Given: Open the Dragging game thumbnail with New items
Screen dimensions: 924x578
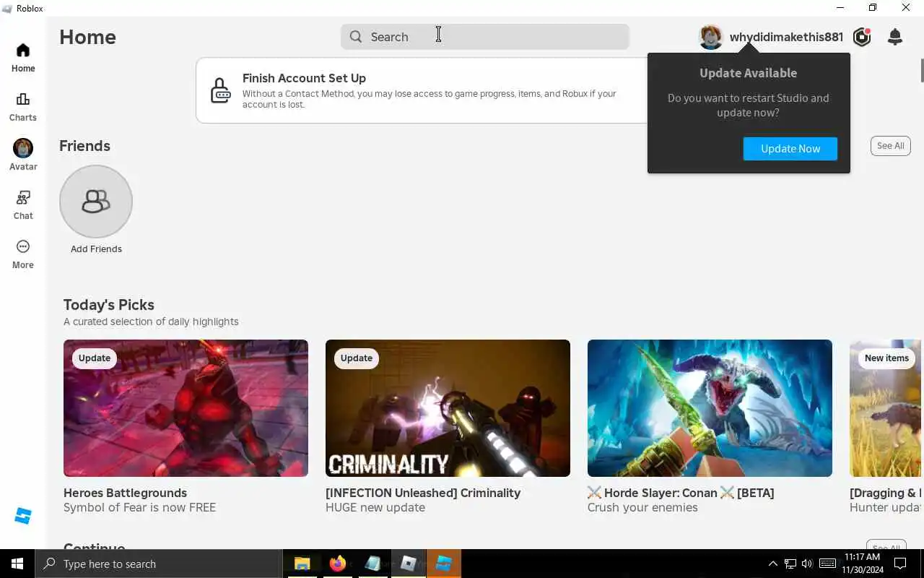Looking at the screenshot, I should click(886, 408).
